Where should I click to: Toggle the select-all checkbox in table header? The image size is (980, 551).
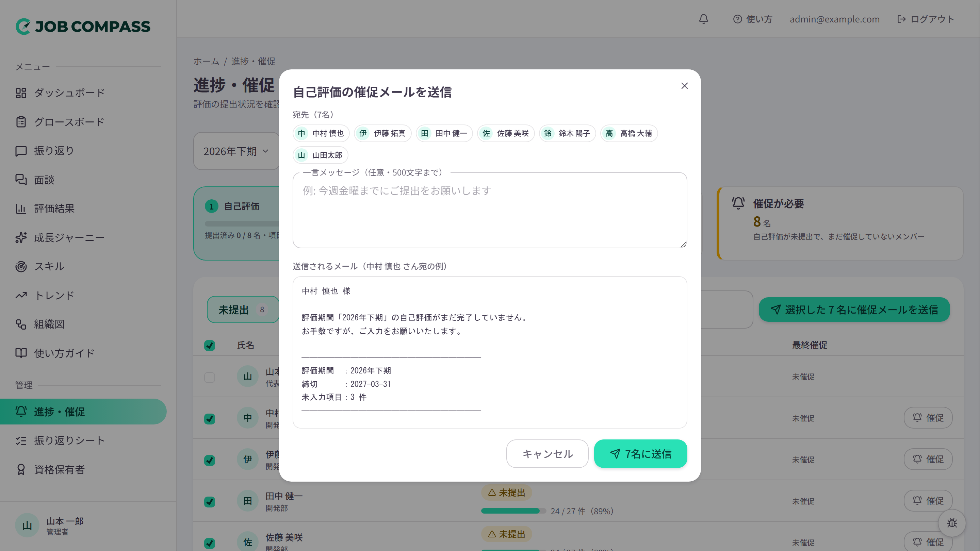point(210,345)
